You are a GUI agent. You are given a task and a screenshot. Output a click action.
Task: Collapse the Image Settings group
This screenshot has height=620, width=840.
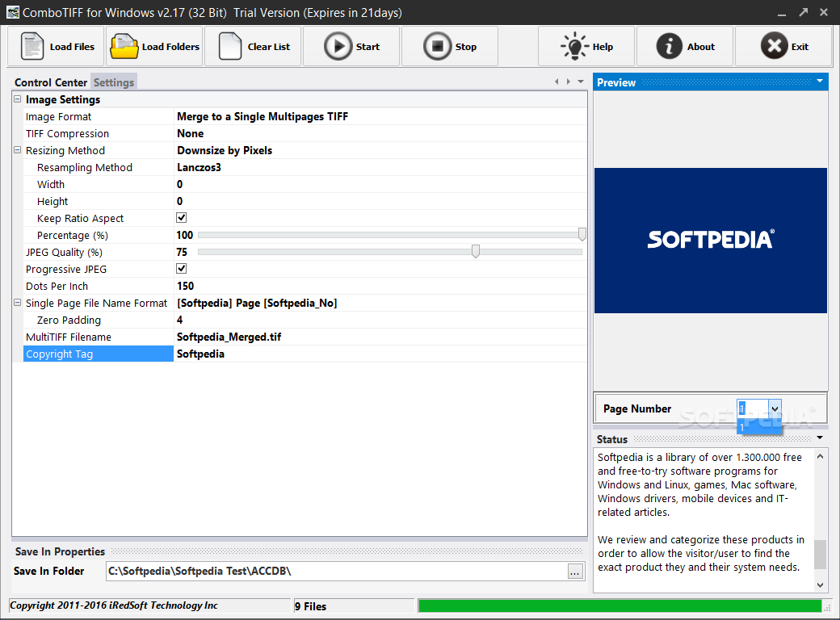[x=17, y=99]
